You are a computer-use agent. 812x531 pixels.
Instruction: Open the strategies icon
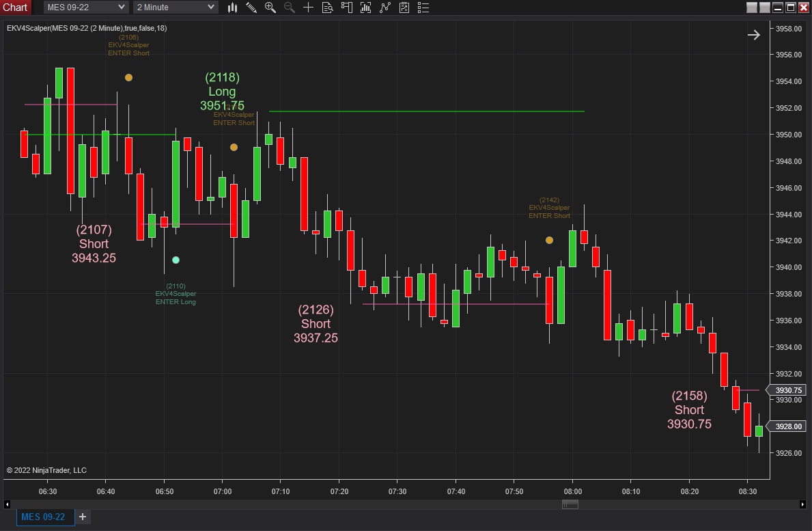[404, 8]
